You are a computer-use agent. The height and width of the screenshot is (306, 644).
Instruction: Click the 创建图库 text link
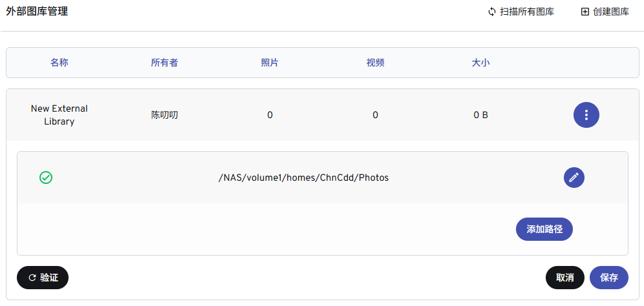(610, 12)
